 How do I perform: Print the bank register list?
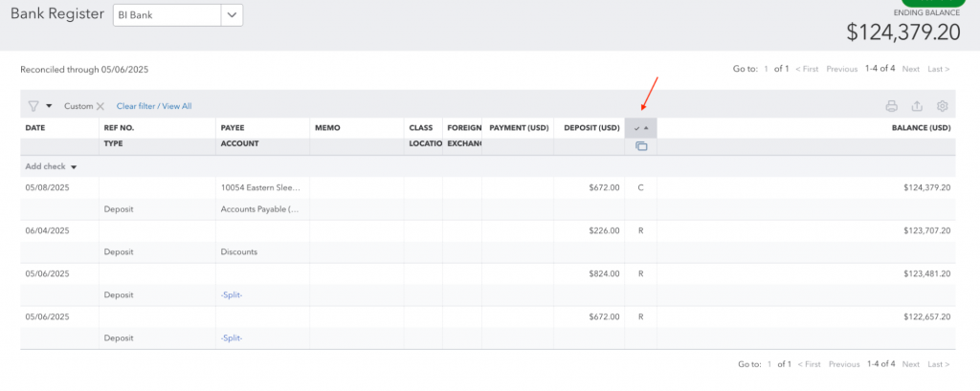coord(891,106)
